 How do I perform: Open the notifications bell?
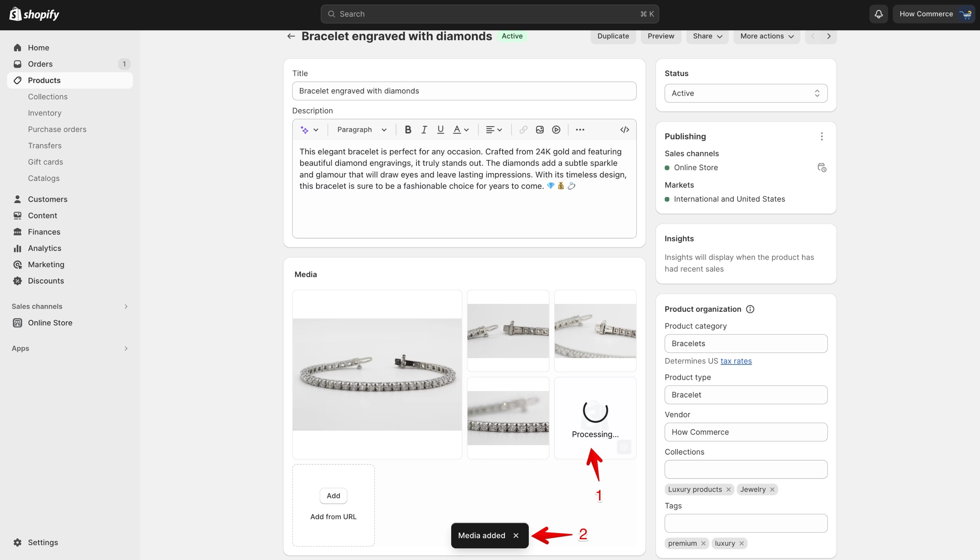[878, 14]
